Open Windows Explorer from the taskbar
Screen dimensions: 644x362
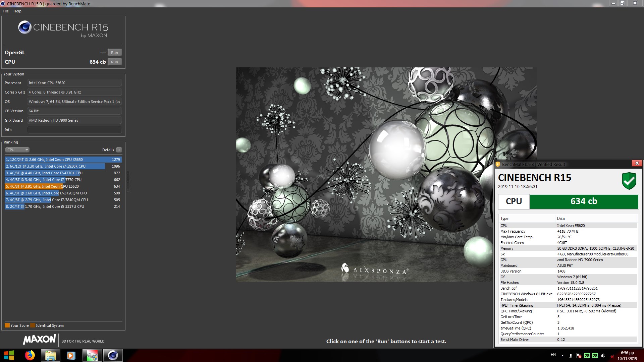(x=50, y=355)
